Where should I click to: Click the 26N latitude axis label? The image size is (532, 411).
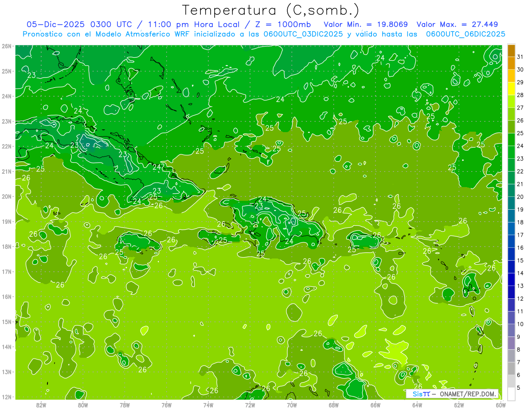pyautogui.click(x=6, y=46)
